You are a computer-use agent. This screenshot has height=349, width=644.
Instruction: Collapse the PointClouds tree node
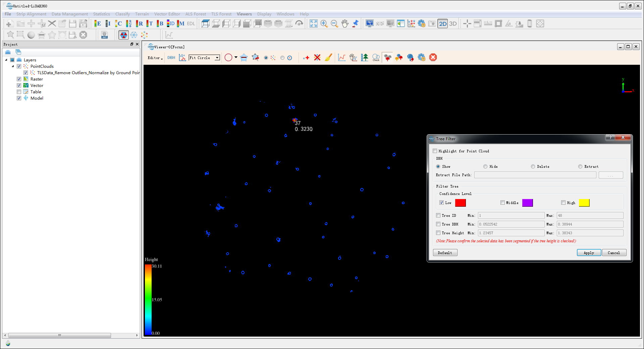13,66
